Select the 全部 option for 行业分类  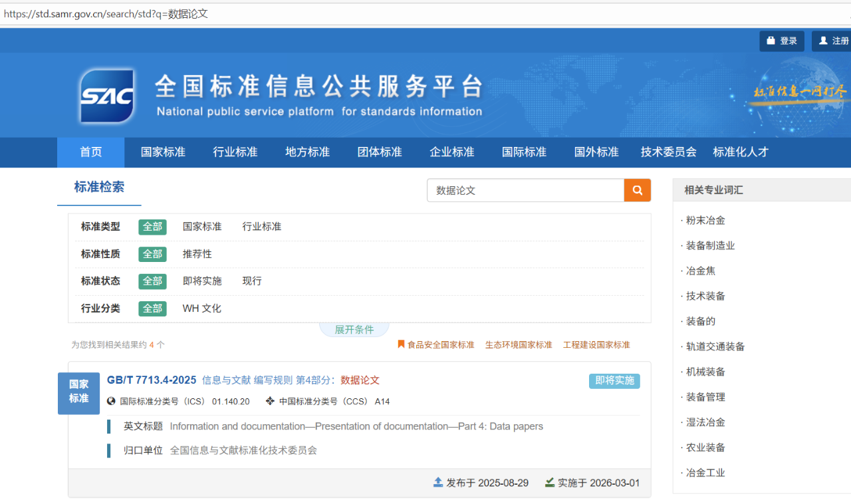152,309
